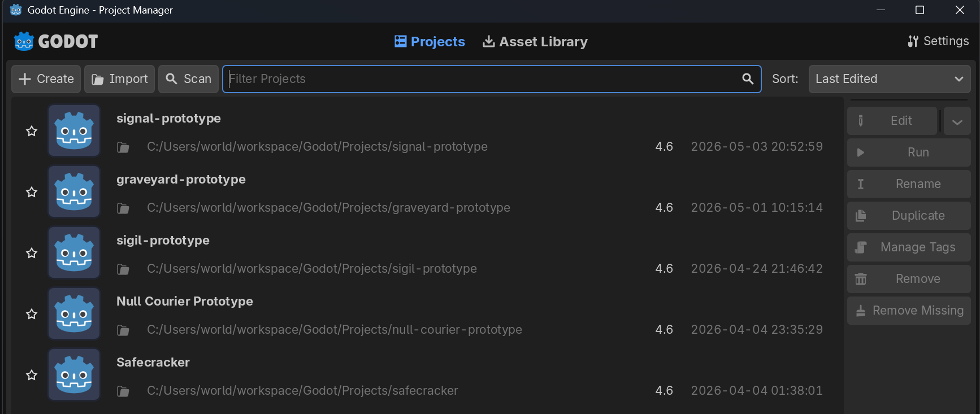Select the signal-prototype project icon
Viewport: 980px width, 414px height.
point(74,130)
